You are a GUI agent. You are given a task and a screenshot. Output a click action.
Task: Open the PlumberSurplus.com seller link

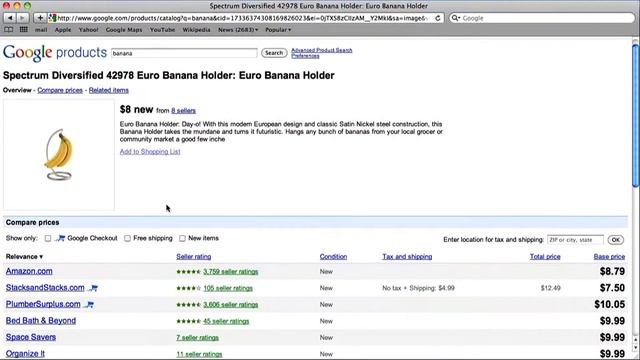(43, 304)
